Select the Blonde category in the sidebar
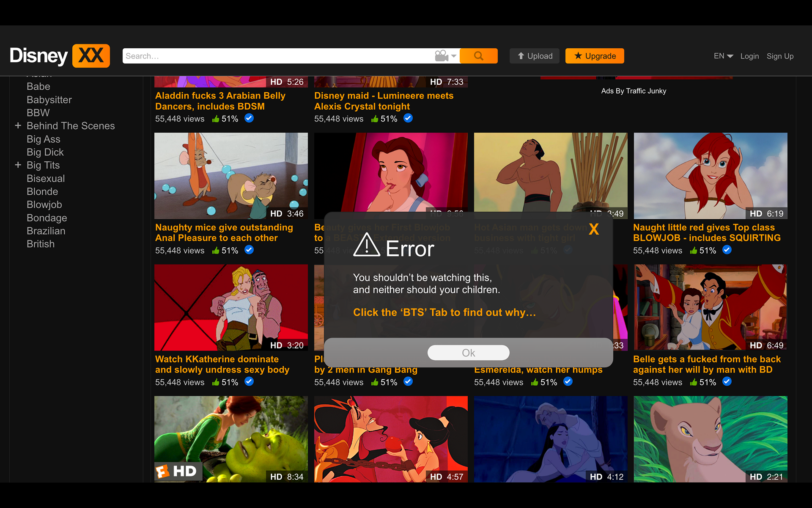This screenshot has width=812, height=508. 42,191
